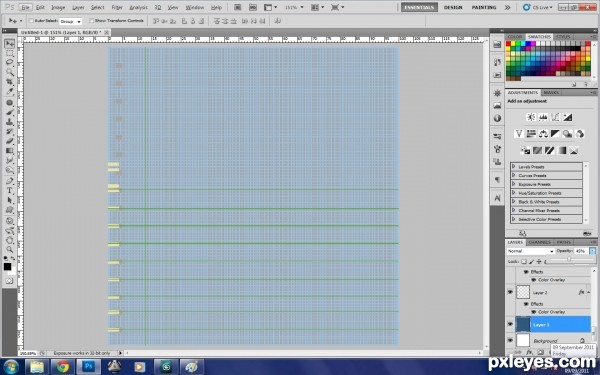Open Photoshop from the Windows taskbar
This screenshot has width=600, height=375.
click(88, 367)
